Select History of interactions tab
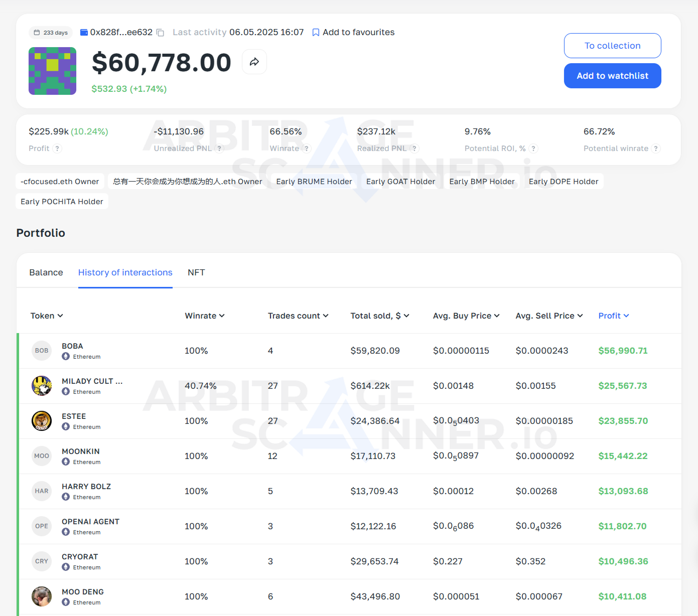The height and width of the screenshot is (616, 698). [x=125, y=272]
